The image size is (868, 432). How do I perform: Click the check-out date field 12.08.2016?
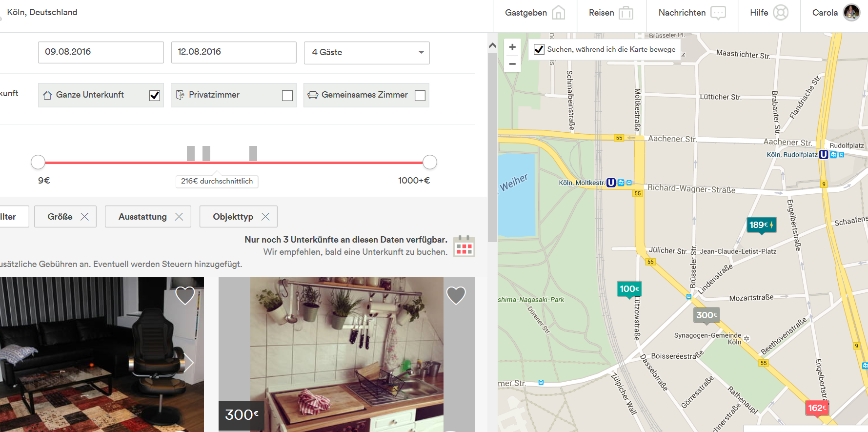pos(234,52)
